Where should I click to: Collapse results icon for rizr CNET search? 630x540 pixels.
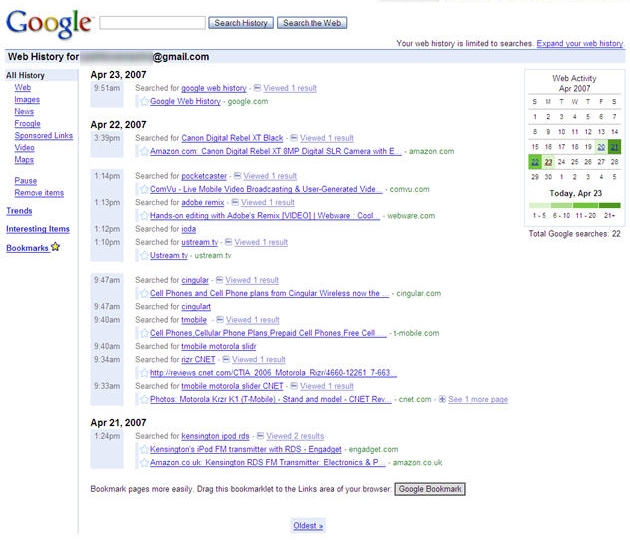pos(226,359)
